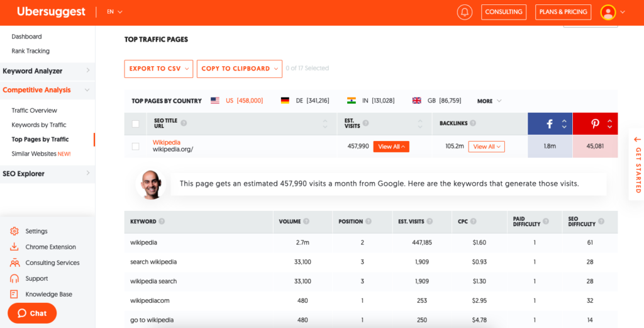This screenshot has width=644, height=328.
Task: Click View All next to 457,990 visits
Action: (x=391, y=146)
